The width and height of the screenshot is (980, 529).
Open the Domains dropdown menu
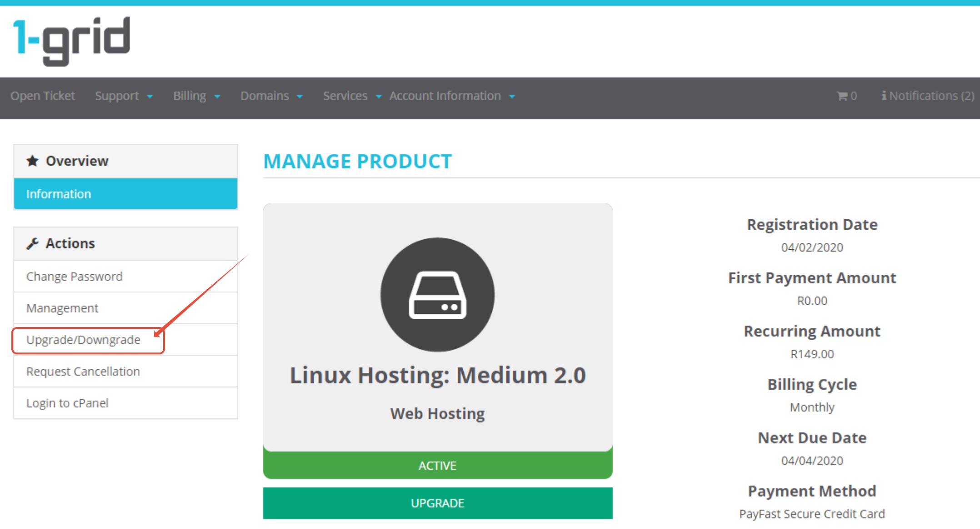(271, 96)
